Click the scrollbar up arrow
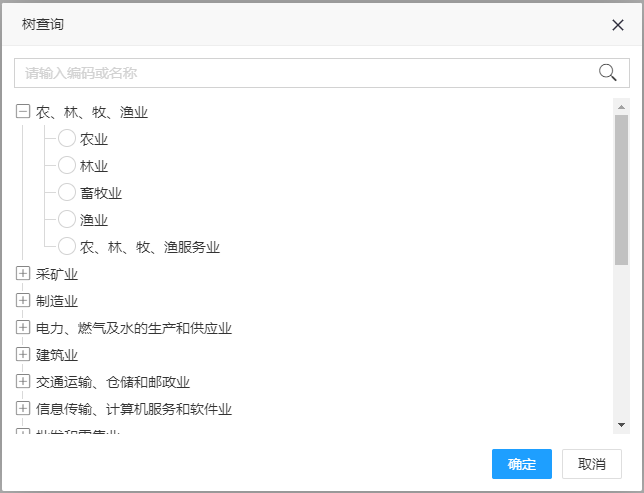The image size is (644, 493). pos(621,106)
